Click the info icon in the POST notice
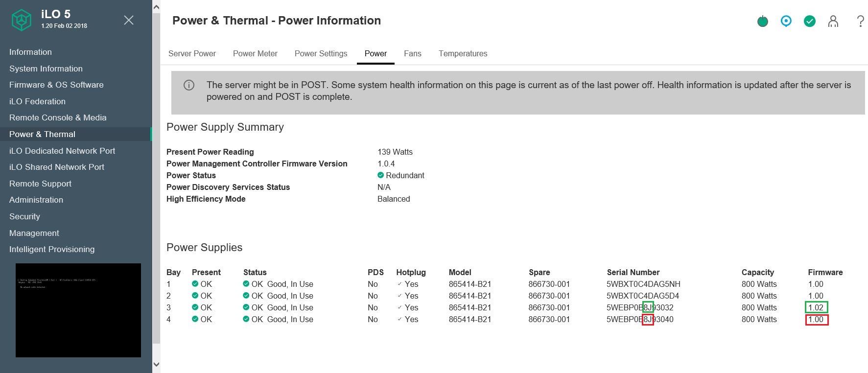This screenshot has width=868, height=373. tap(188, 85)
